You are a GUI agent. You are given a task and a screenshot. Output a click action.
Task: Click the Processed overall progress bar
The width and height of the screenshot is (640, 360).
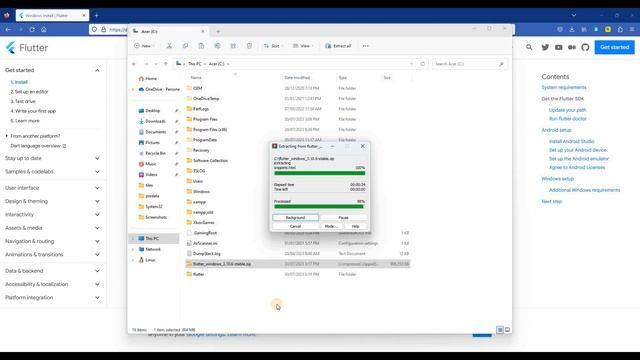320,207
